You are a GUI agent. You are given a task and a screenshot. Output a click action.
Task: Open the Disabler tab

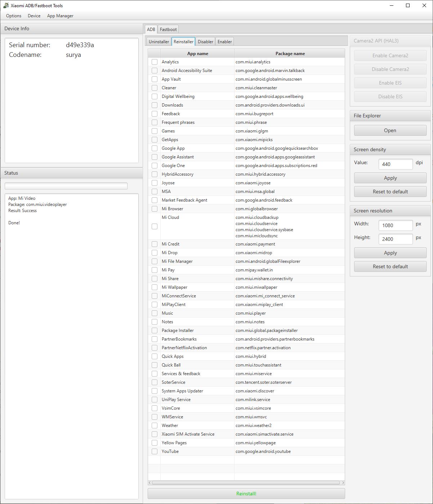(205, 41)
